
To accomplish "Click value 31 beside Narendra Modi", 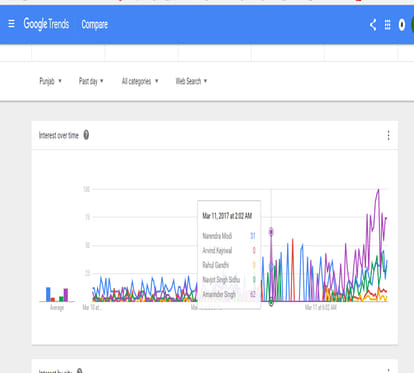I will tap(253, 236).
